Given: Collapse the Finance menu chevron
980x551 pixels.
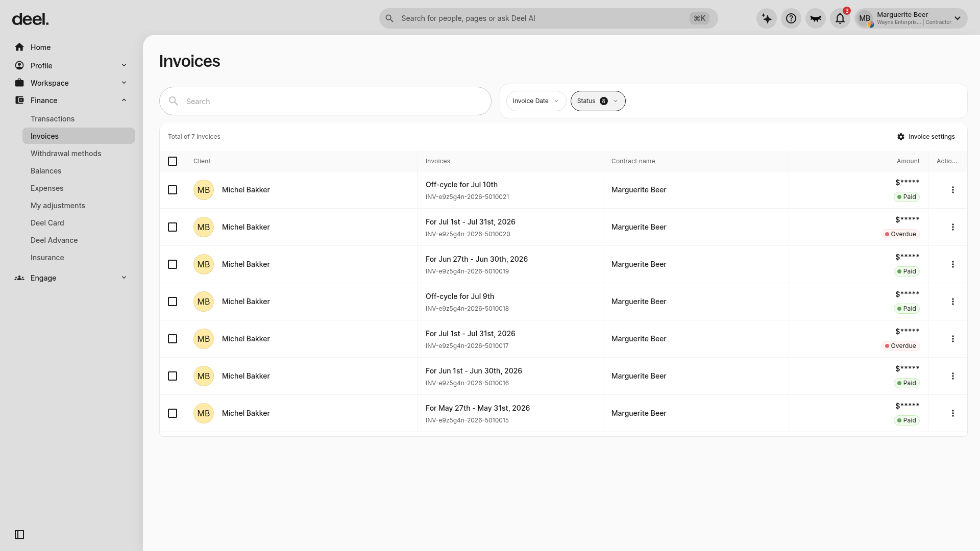Looking at the screenshot, I should click(x=124, y=100).
